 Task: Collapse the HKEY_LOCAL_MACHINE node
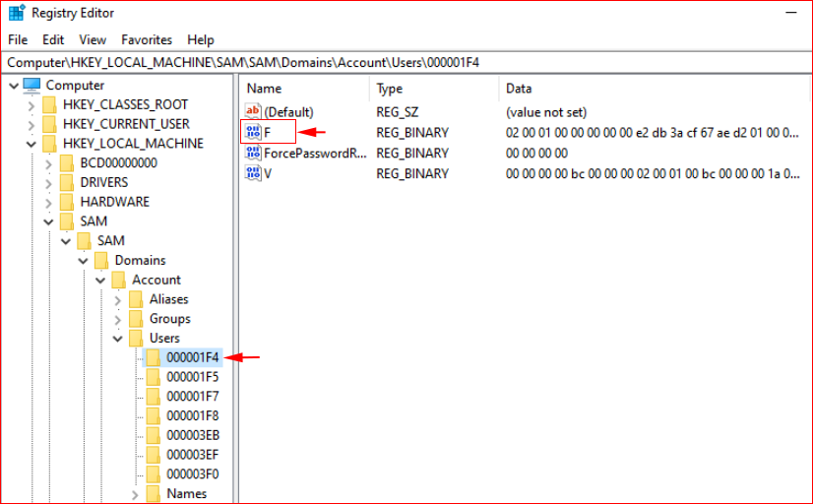31,144
